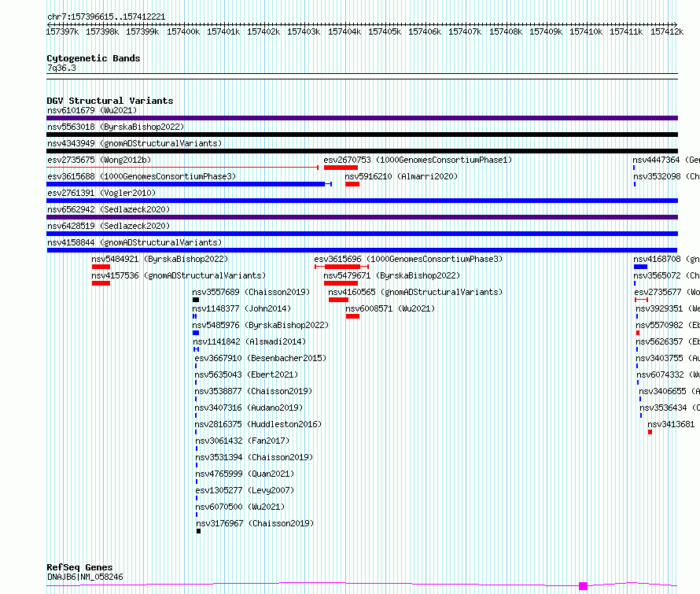This screenshot has width=700, height=594.
Task: Select nsv3538877 (Chaisson2019) label
Action: point(253,391)
